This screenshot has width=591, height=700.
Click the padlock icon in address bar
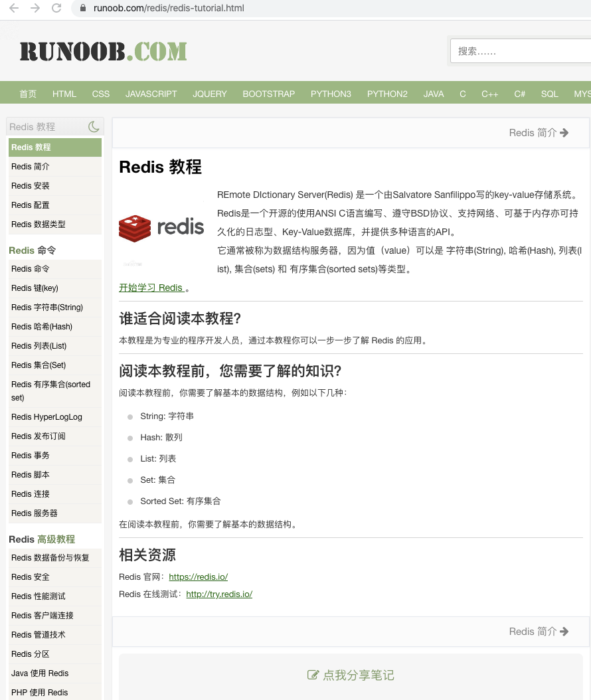click(83, 8)
